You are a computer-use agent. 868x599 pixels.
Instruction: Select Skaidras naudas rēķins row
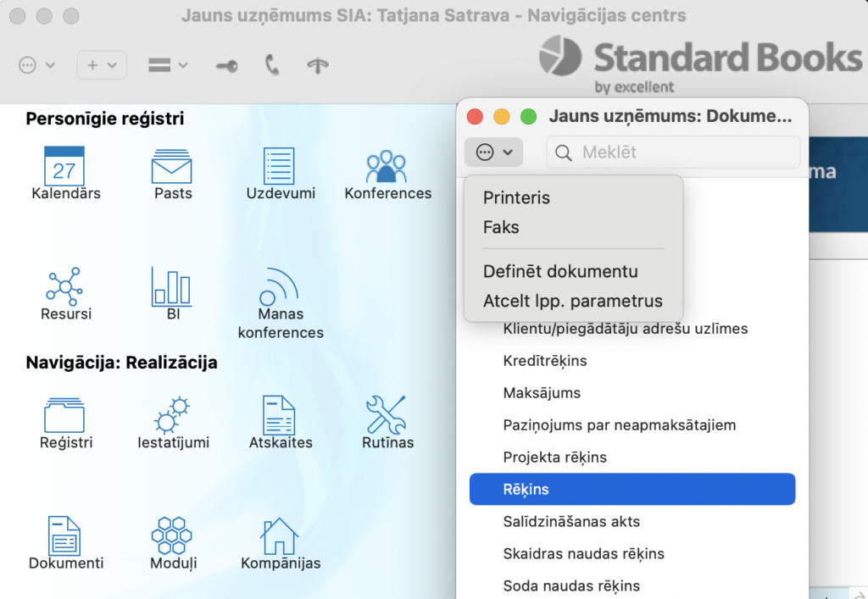[632, 553]
